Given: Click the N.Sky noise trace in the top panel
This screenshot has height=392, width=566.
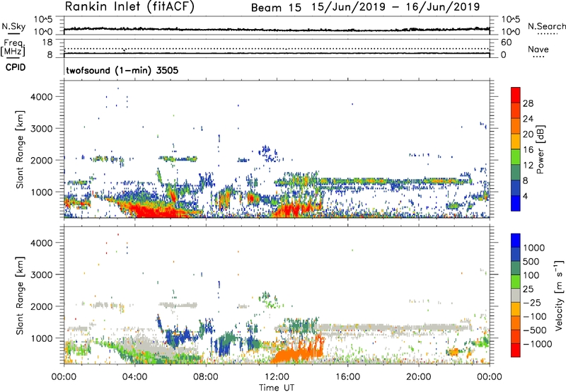Looking at the screenshot, I should [277, 30].
